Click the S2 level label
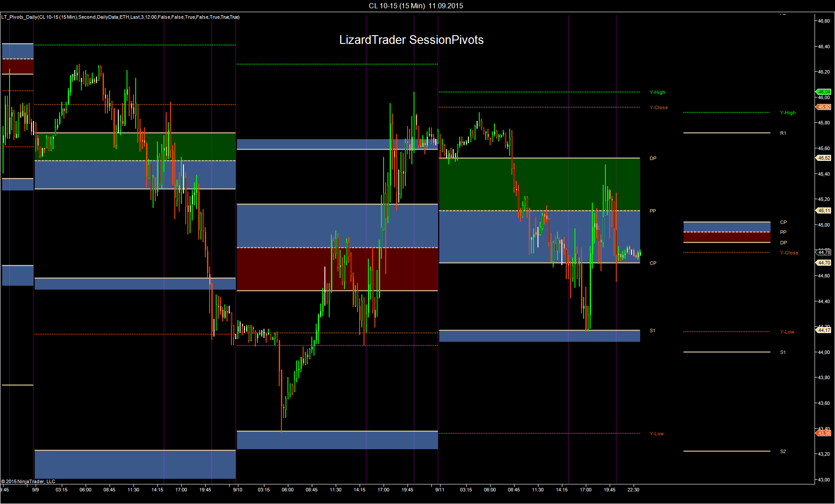The image size is (835, 504). tap(783, 451)
